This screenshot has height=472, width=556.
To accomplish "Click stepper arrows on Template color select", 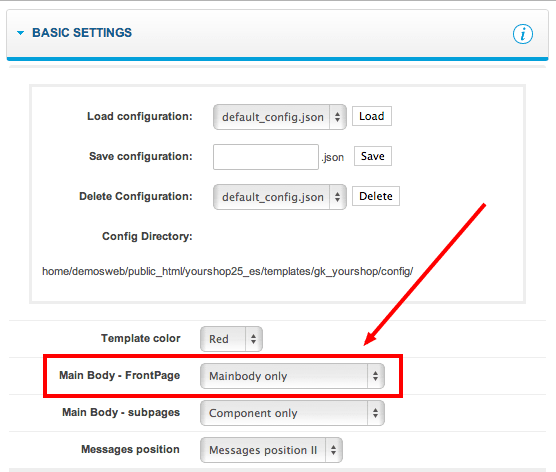I will (253, 339).
